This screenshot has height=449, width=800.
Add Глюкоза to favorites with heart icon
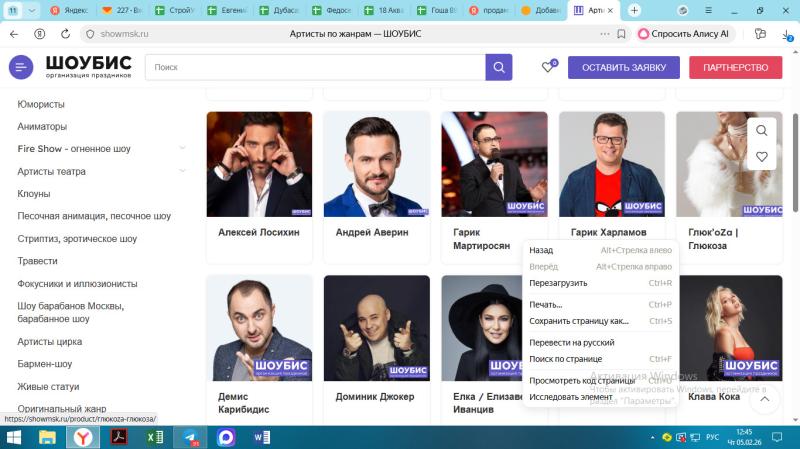click(761, 157)
